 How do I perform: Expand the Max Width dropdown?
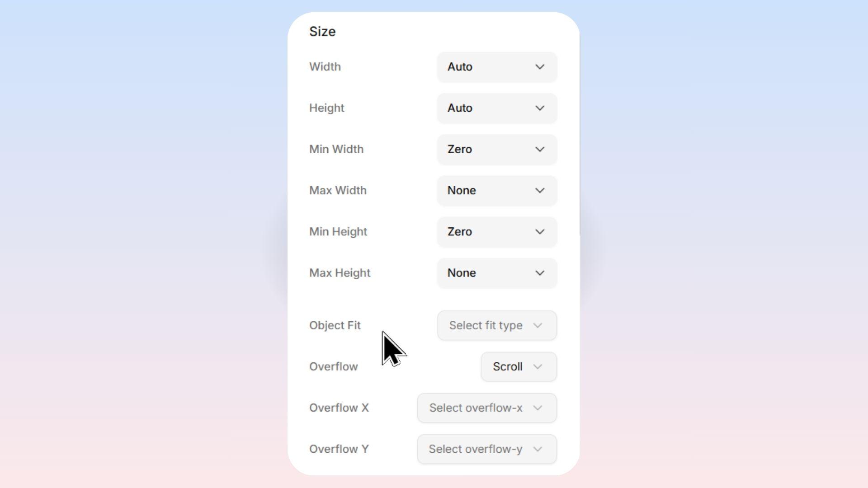496,190
